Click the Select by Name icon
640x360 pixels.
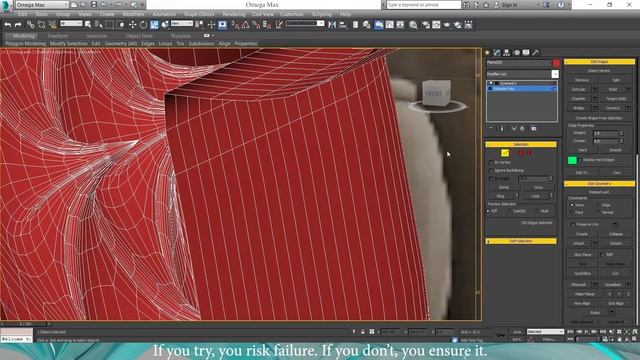coord(98,25)
